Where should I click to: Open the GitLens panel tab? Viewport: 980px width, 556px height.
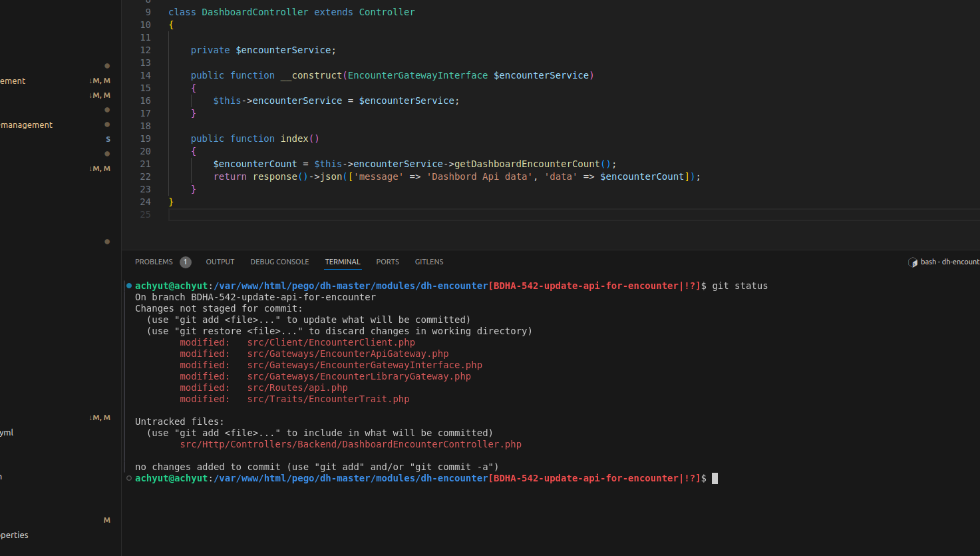pyautogui.click(x=429, y=262)
